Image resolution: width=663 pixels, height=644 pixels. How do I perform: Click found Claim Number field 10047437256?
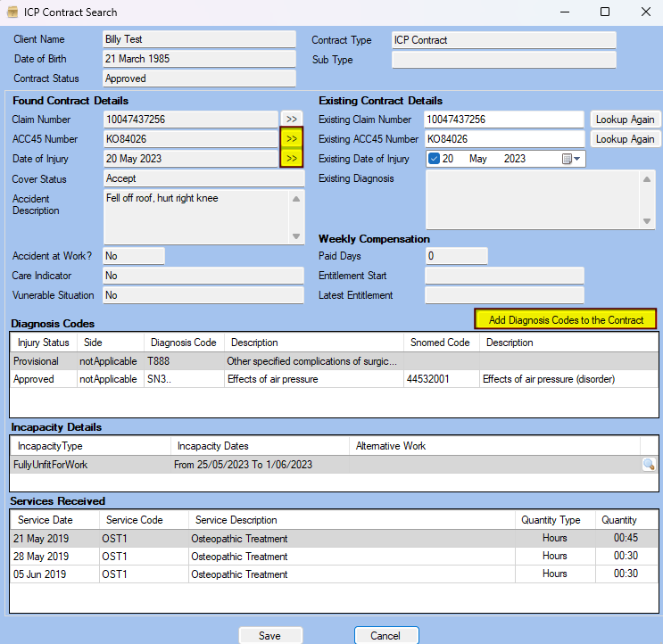tap(191, 120)
